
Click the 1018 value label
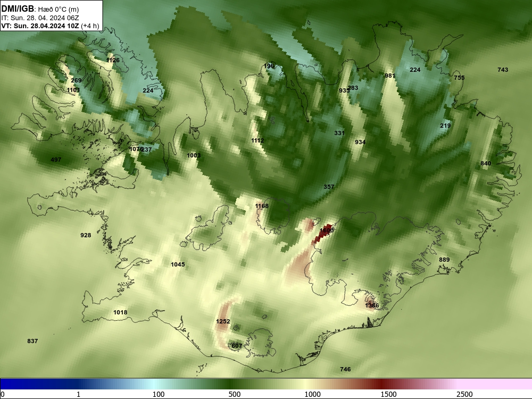pos(120,313)
